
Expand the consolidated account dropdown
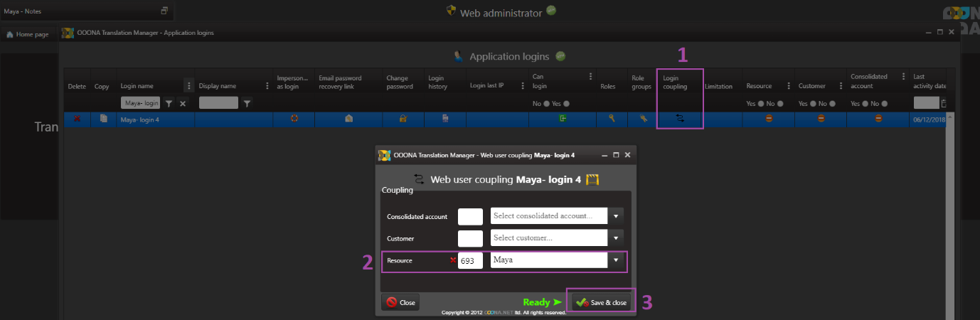[x=617, y=216]
